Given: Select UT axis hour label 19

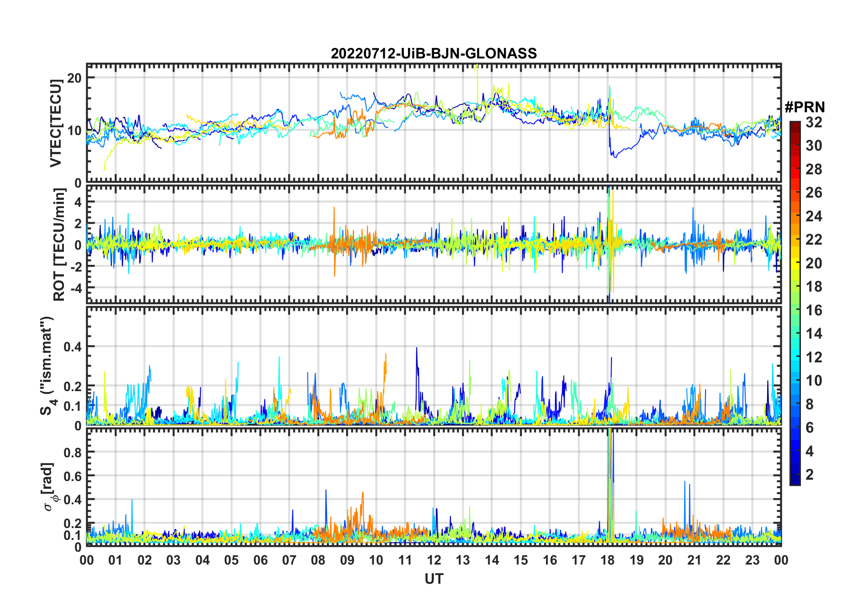Looking at the screenshot, I should tap(637, 560).
